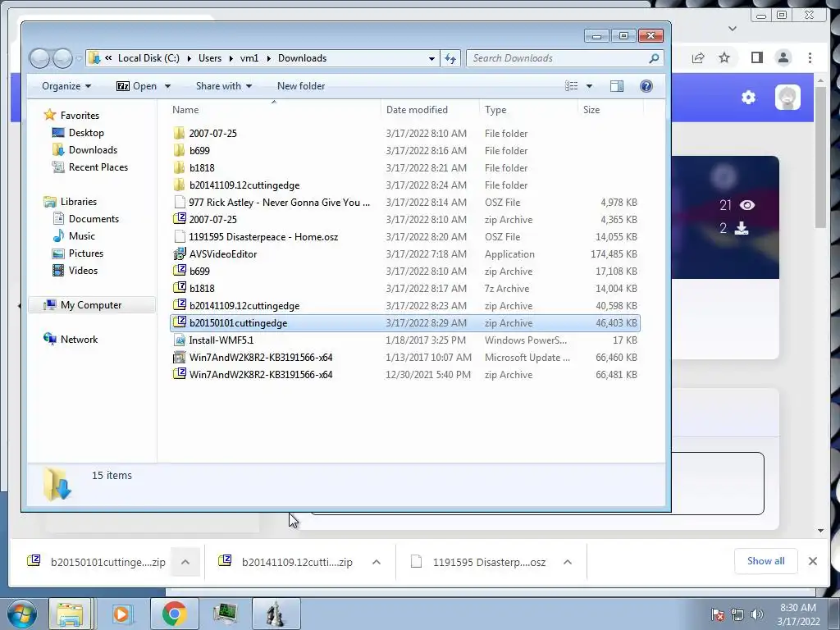Open Chrome three-dot menu
Image resolution: width=840 pixels, height=630 pixels.
tap(810, 57)
